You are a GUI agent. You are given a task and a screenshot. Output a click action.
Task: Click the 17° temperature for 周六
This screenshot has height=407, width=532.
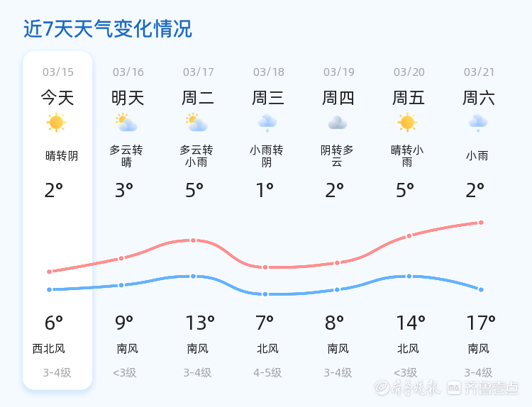point(481,323)
